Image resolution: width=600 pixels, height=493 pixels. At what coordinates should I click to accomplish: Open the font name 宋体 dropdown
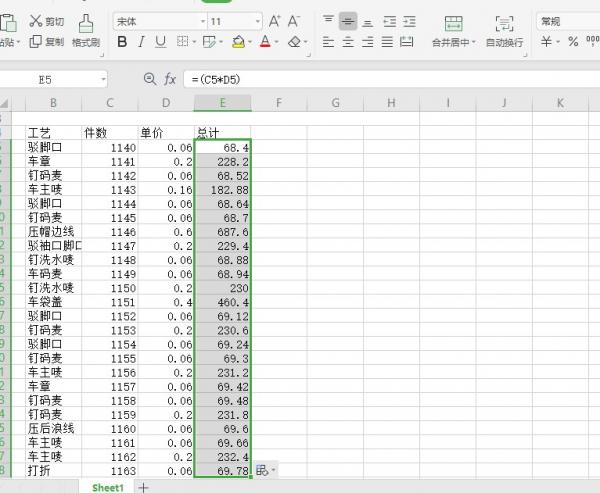(x=203, y=21)
